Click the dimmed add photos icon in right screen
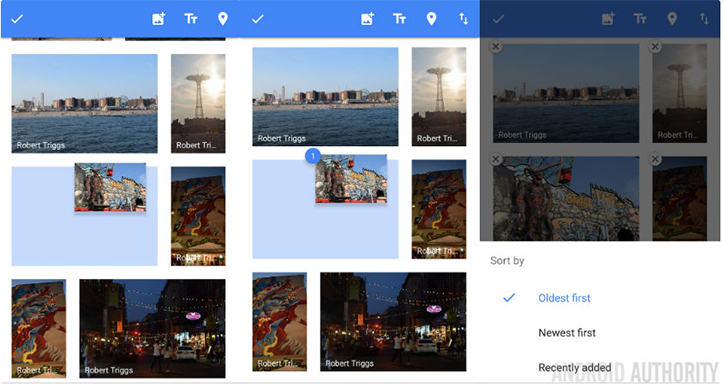This screenshot has height=386, width=723. [x=608, y=19]
